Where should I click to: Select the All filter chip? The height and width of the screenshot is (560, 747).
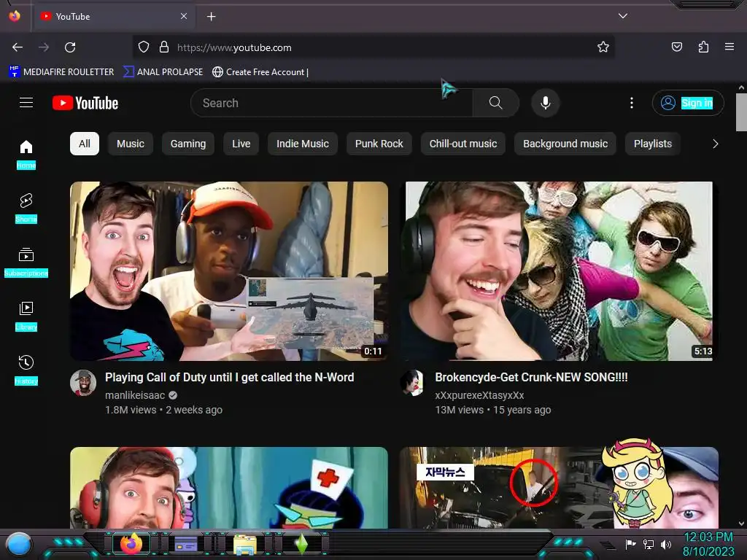pos(85,144)
